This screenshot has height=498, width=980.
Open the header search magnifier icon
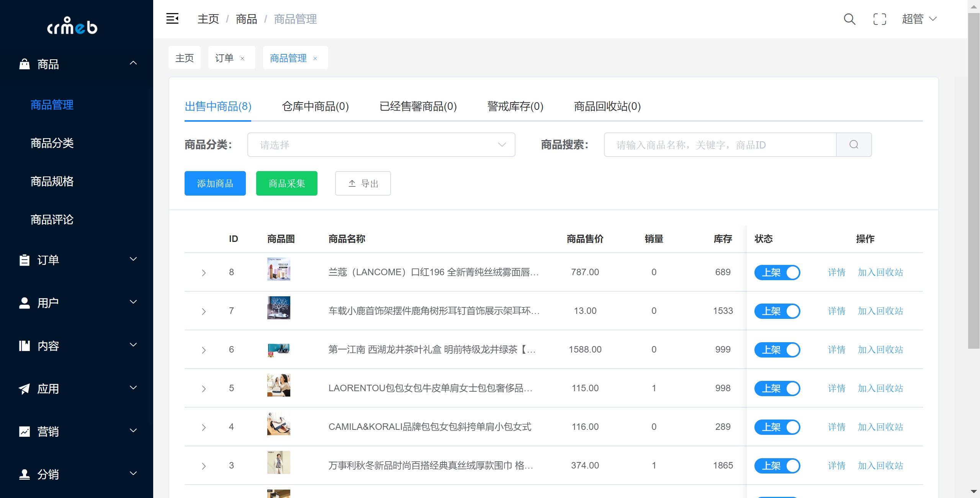pos(849,19)
